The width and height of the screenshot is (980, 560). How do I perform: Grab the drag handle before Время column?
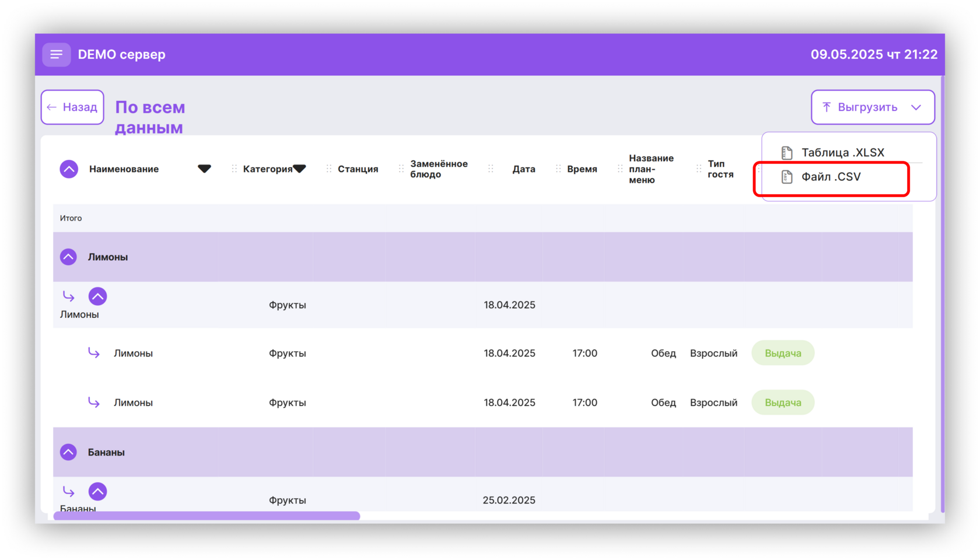[558, 169]
